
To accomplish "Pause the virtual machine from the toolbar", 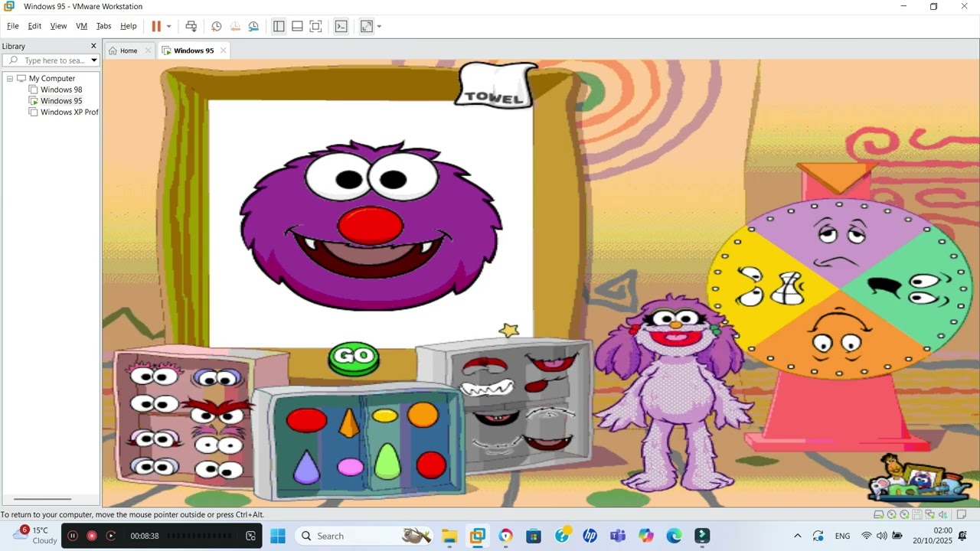I will (x=156, y=26).
